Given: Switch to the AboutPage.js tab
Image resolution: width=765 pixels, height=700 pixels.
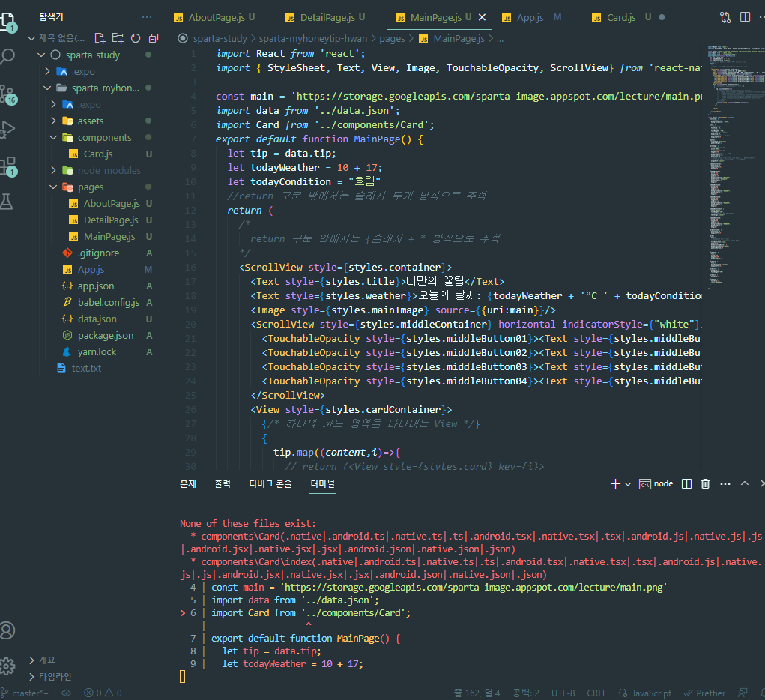Looking at the screenshot, I should point(215,17).
